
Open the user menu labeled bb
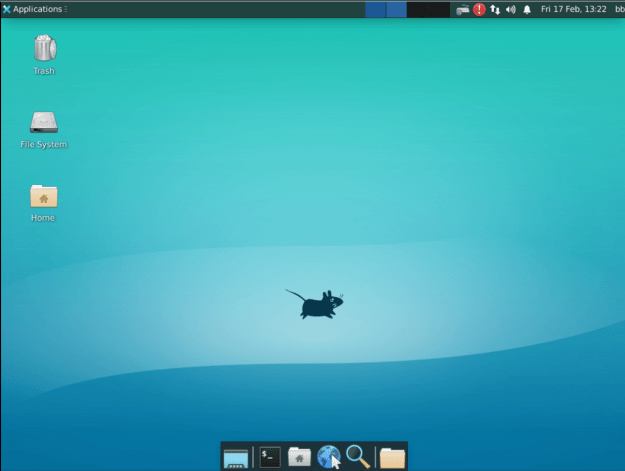coord(619,9)
